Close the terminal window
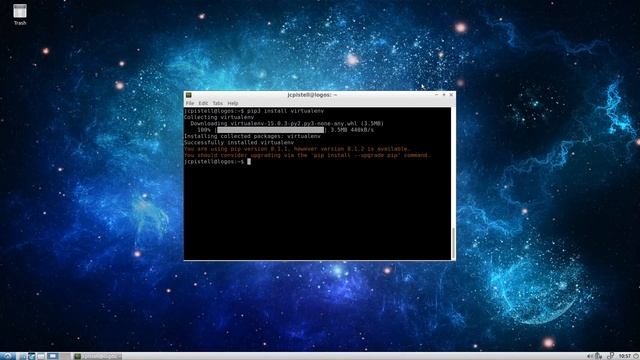 (x=451, y=95)
